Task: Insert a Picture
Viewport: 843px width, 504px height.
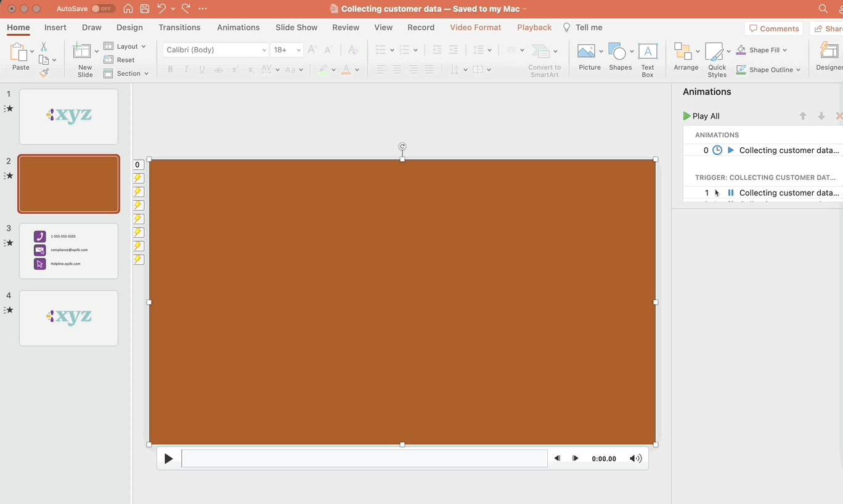Action: click(x=590, y=57)
